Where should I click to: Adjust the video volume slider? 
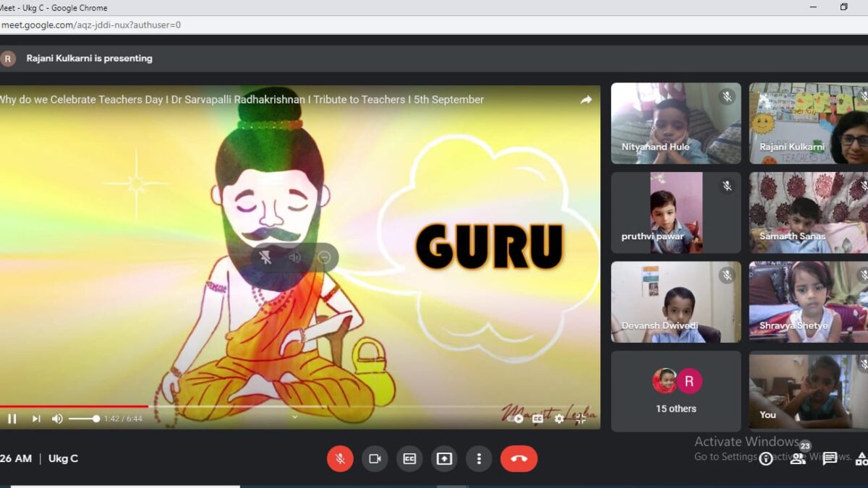click(x=84, y=419)
